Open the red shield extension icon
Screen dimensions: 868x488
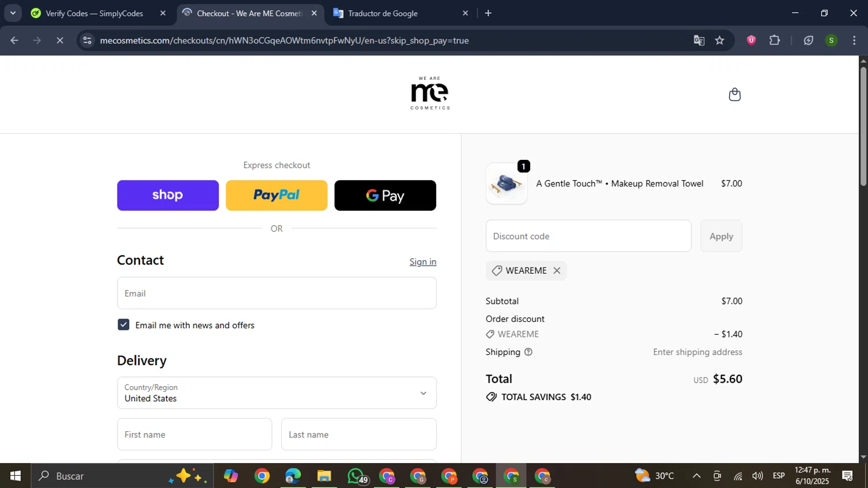[751, 41]
